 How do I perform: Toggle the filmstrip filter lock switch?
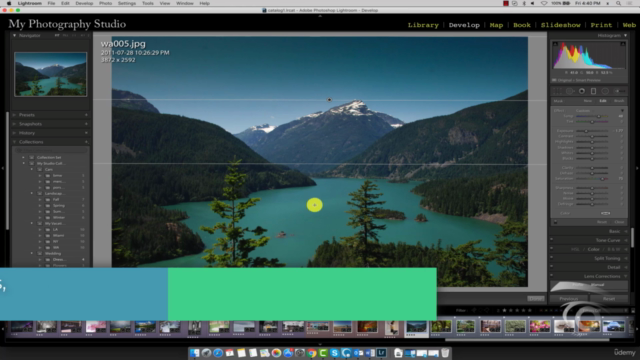point(633,311)
